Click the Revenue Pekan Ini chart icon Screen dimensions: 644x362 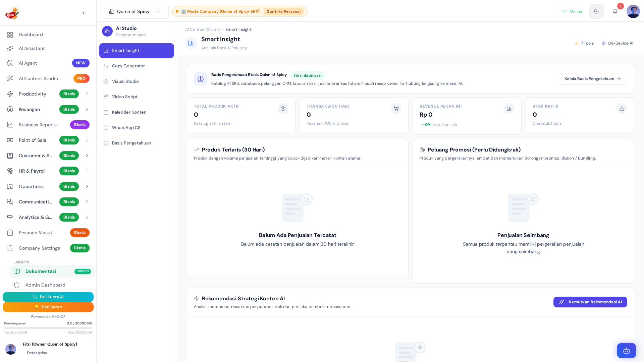pos(509,109)
